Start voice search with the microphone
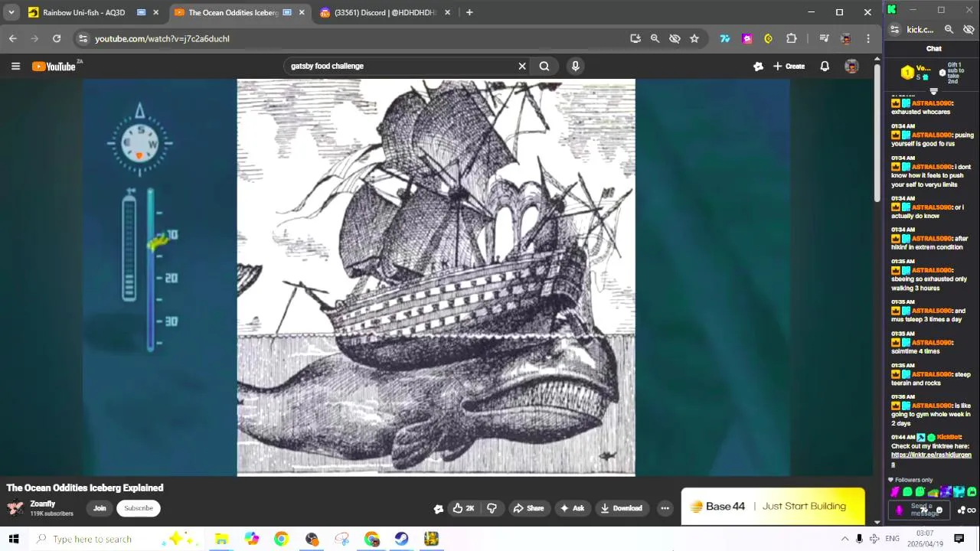This screenshot has width=980, height=551. coord(575,66)
